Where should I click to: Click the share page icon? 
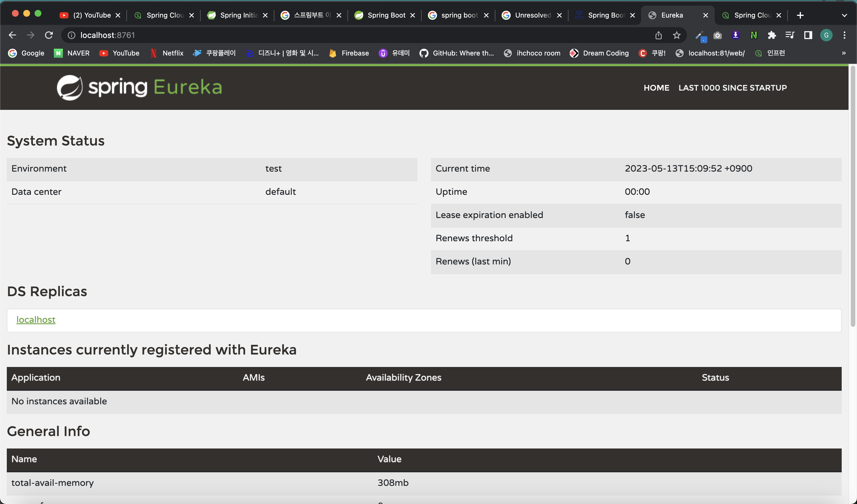[658, 35]
